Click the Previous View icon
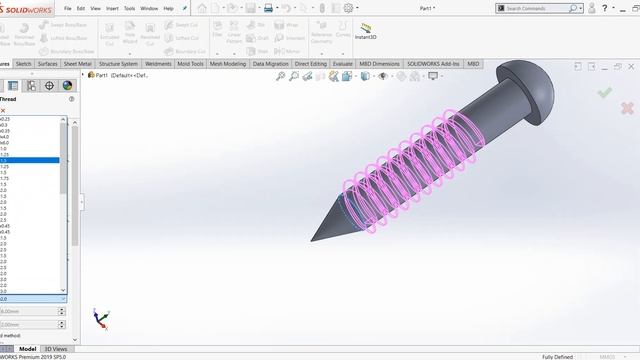This screenshot has width=640, height=360. click(x=307, y=76)
